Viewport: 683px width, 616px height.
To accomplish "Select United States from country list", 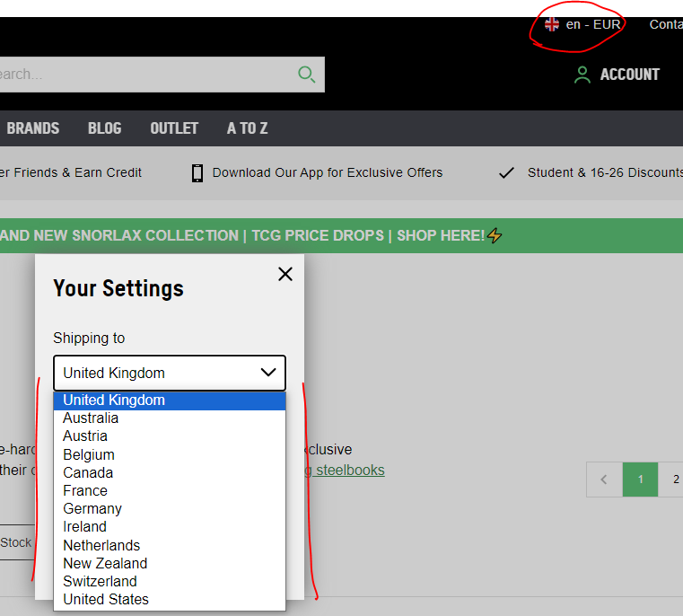I will 170,600.
